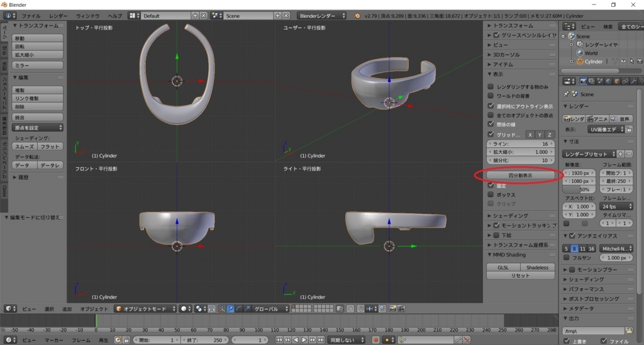Expand the シェーディング panel in properties sidebar
This screenshot has width=644, height=345.
tap(510, 216)
